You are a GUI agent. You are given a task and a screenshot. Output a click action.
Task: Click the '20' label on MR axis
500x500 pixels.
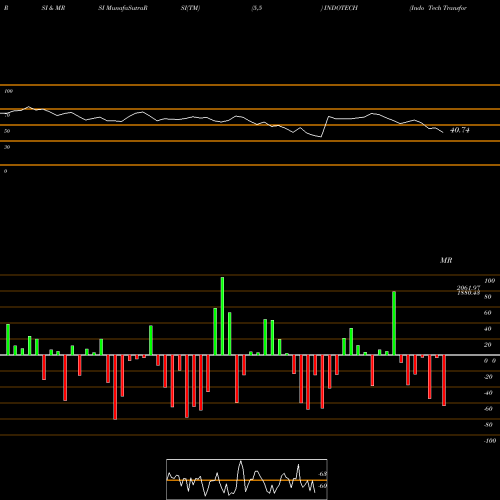(x=488, y=345)
